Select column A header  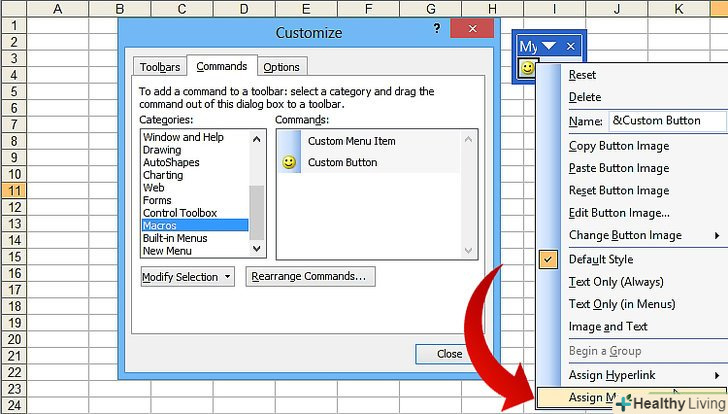coord(58,8)
